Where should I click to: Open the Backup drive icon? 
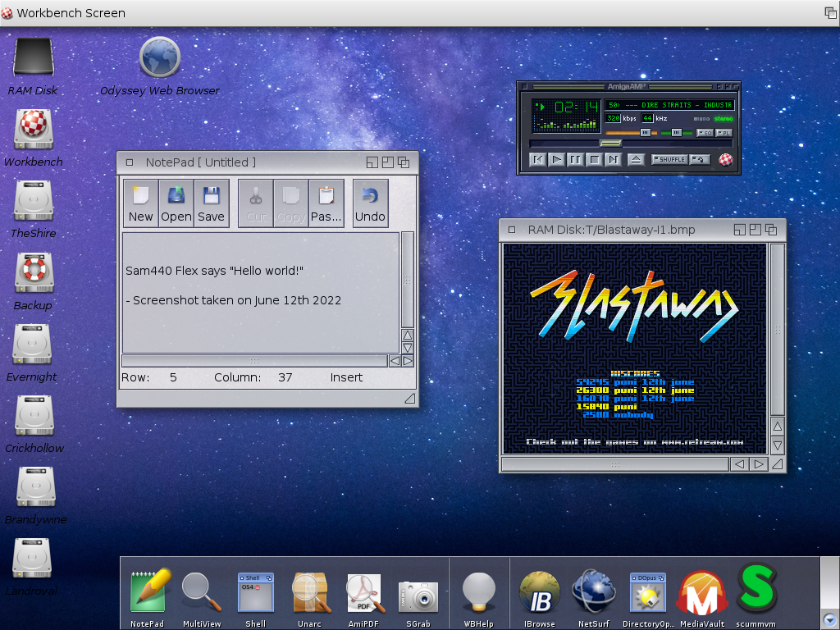[x=34, y=272]
